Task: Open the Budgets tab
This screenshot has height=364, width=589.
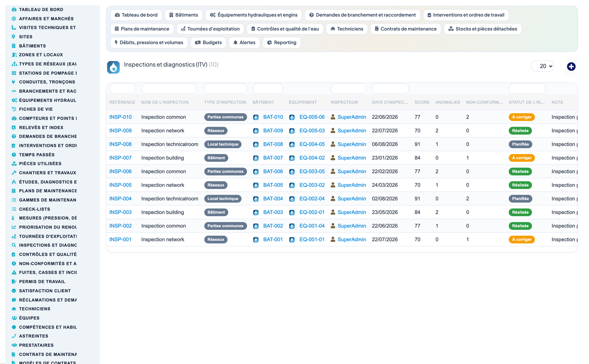Action: (x=208, y=43)
